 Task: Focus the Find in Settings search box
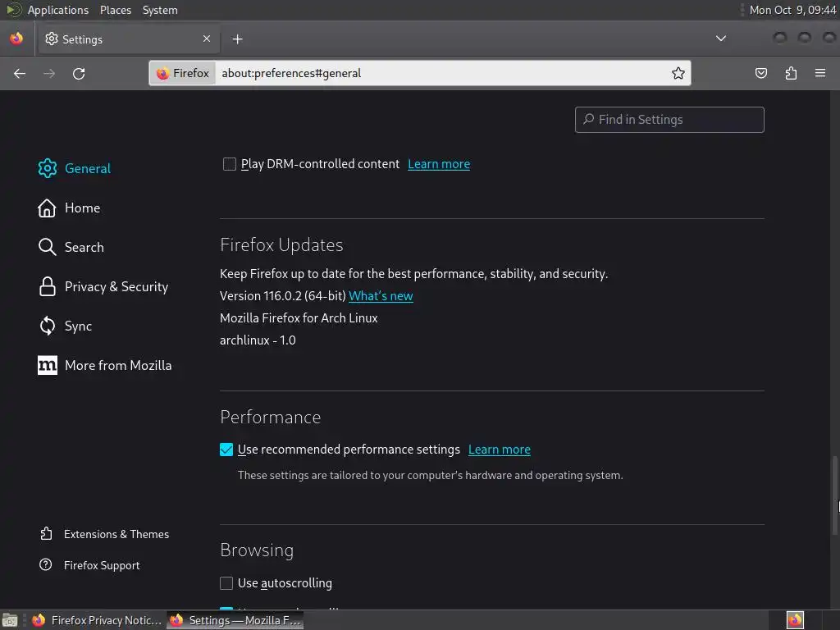pos(669,120)
